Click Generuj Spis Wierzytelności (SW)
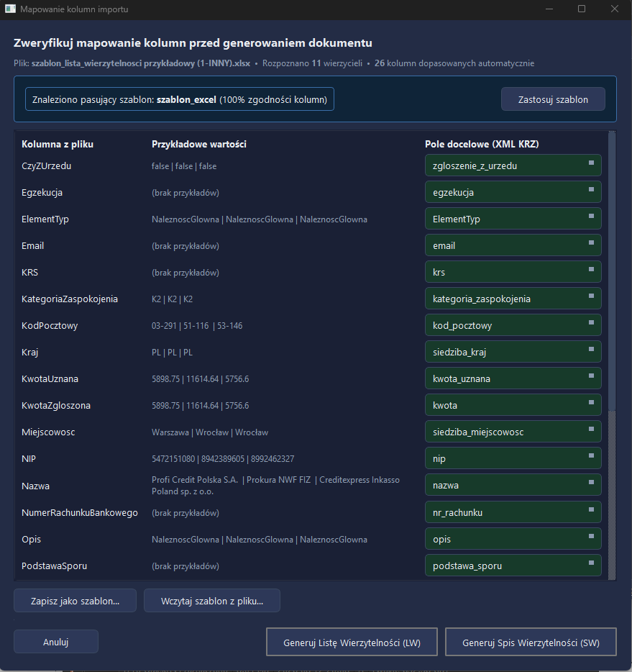 [x=531, y=642]
